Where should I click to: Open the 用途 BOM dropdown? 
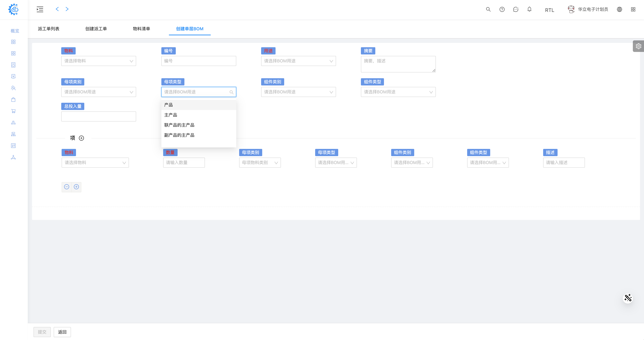tap(298, 61)
